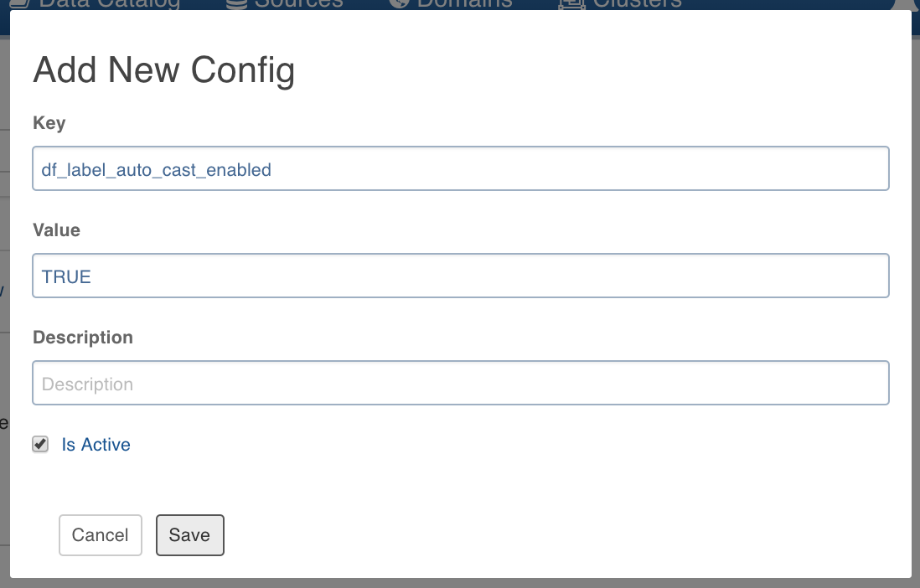Go to the Domains navigation item
This screenshot has height=588, width=920.
point(464,4)
